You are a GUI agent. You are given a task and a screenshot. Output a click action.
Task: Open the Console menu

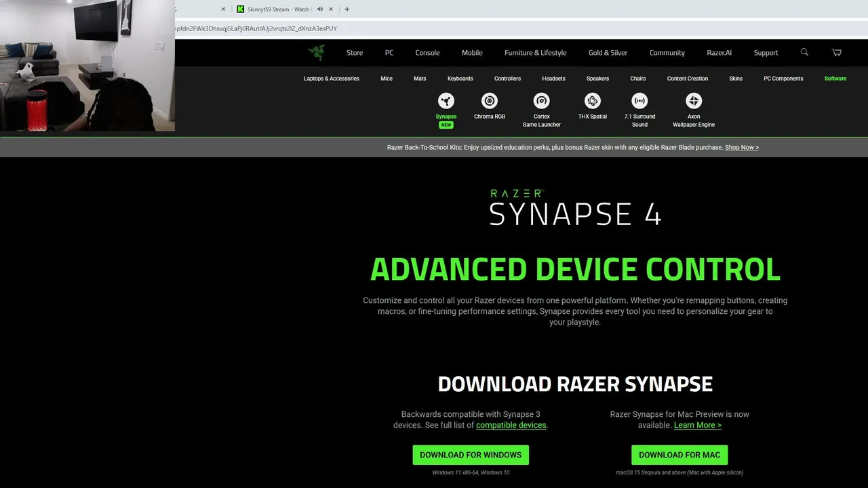click(427, 53)
